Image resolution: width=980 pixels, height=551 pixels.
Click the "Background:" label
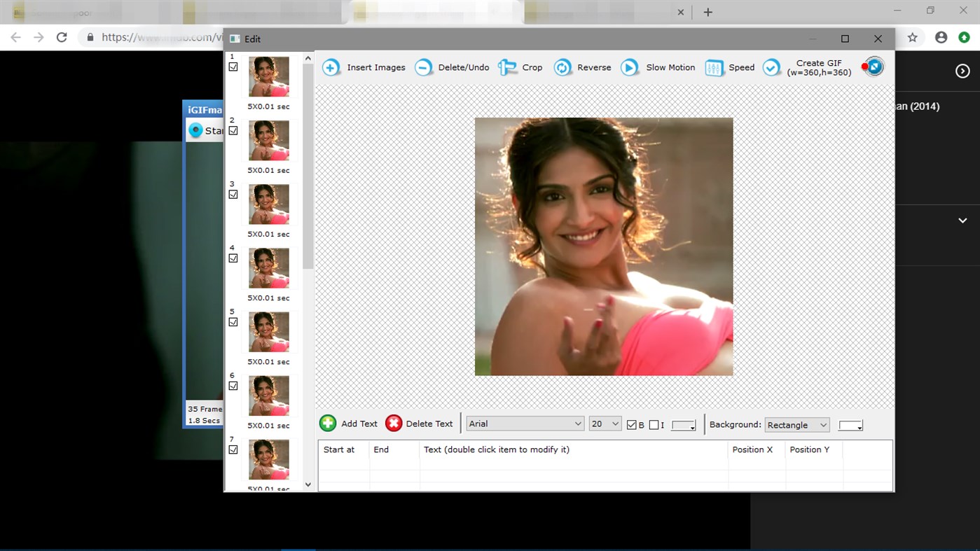tap(735, 424)
